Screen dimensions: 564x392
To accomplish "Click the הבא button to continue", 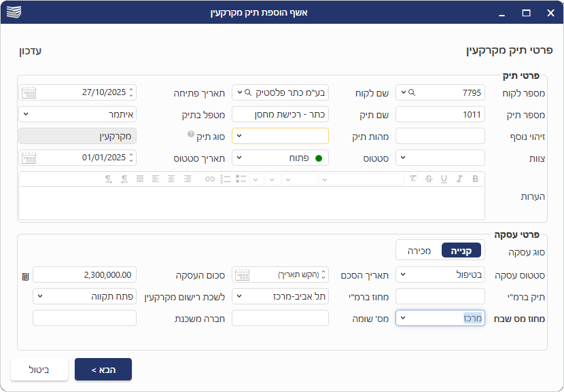I will [103, 370].
